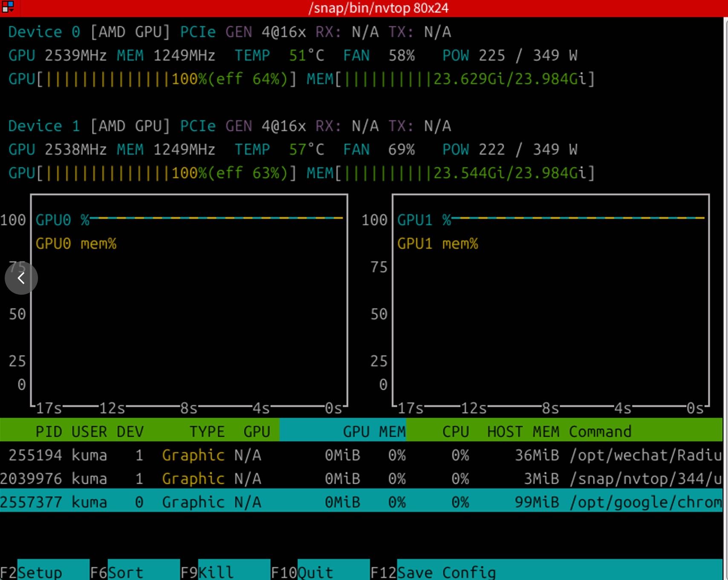This screenshot has width=728, height=580.
Task: Click Device 0 temperature 51°C
Action: coord(306,55)
